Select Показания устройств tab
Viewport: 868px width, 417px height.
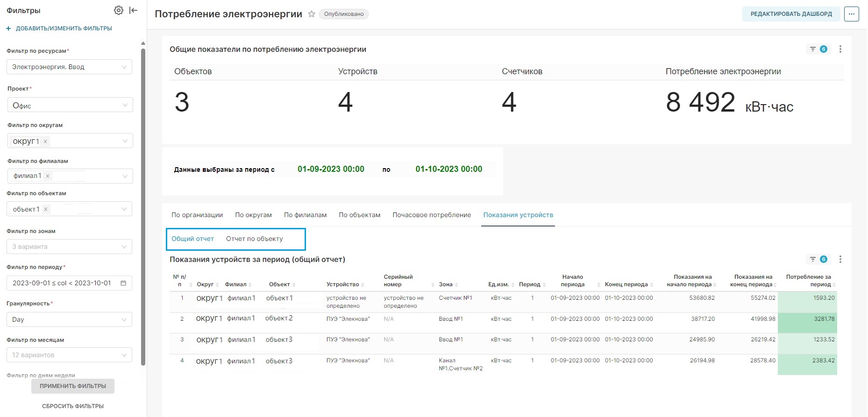518,215
